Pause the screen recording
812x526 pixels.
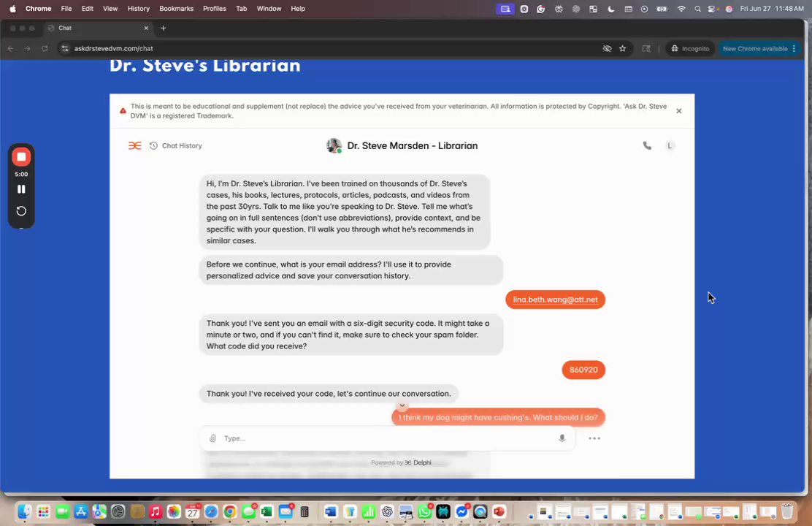coord(21,189)
